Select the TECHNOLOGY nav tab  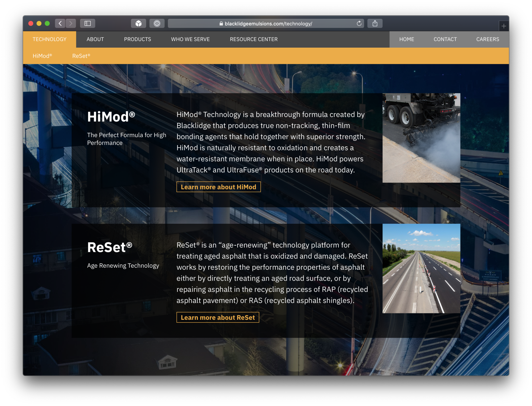tap(49, 39)
